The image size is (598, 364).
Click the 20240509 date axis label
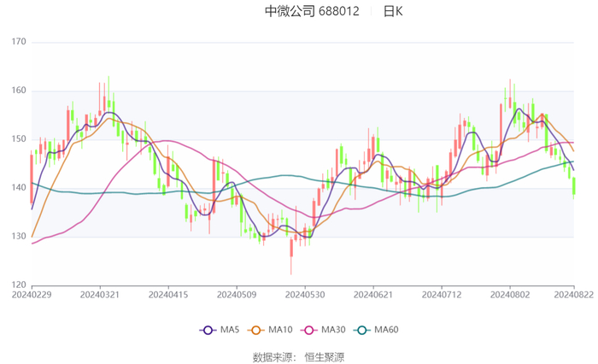click(x=237, y=295)
